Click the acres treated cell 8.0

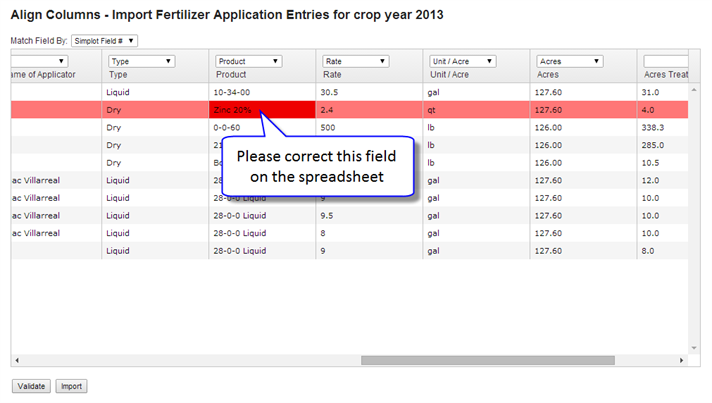(x=663, y=251)
